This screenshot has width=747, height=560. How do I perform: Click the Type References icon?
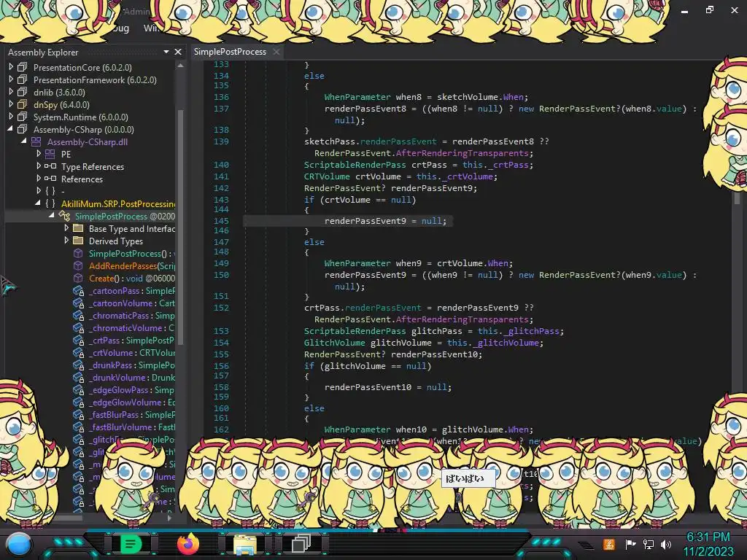point(50,166)
